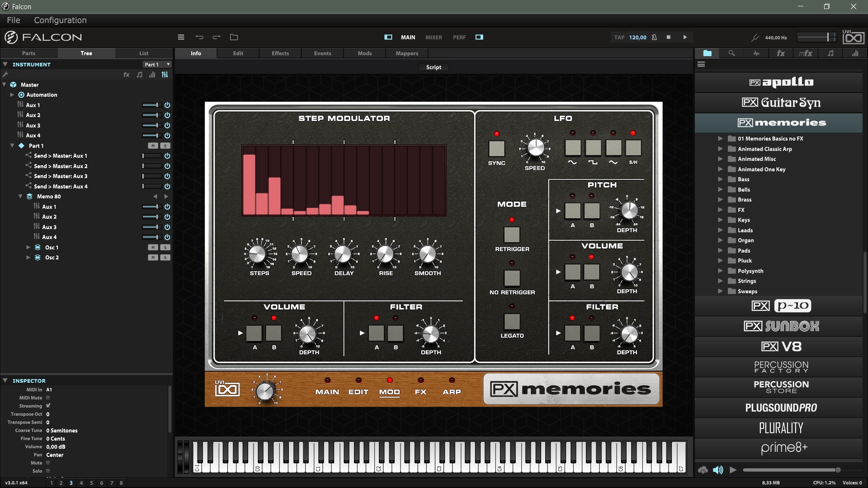Toggle the metronome icon next to tempo
Image resolution: width=868 pixels, height=488 pixels.
654,37
